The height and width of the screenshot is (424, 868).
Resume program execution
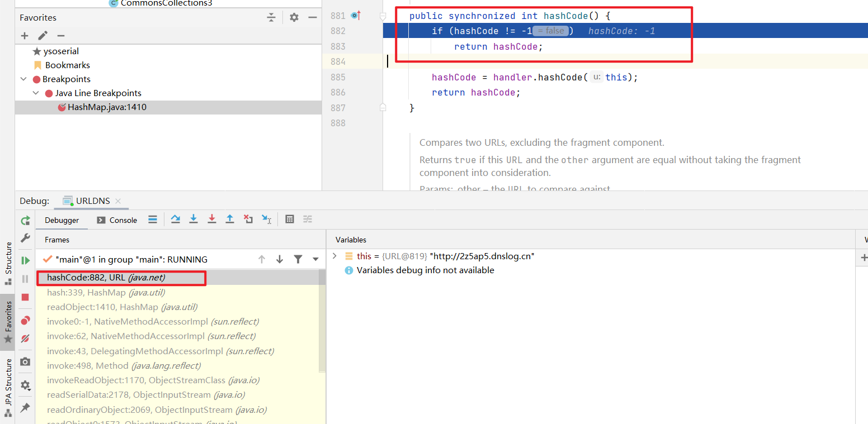[x=25, y=260]
